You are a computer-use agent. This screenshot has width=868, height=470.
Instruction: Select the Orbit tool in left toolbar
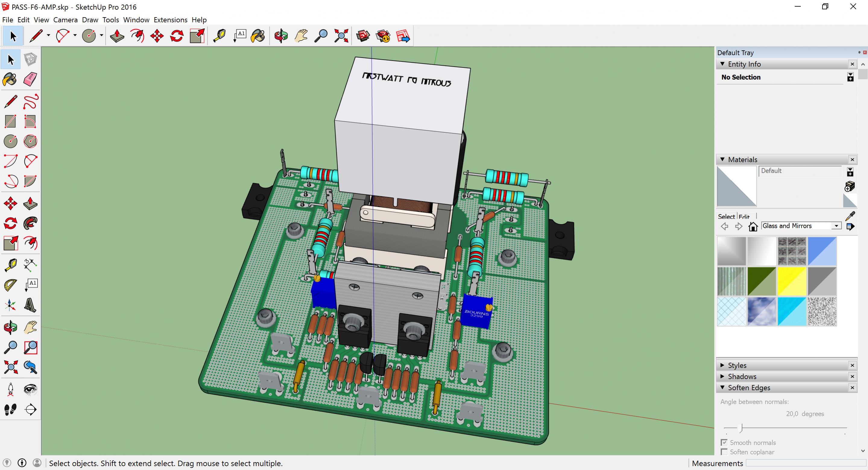coord(11,327)
